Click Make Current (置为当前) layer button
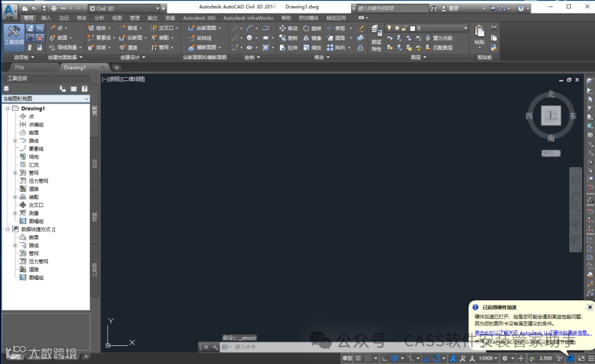Viewport: 595px width, 364px height. [x=439, y=38]
